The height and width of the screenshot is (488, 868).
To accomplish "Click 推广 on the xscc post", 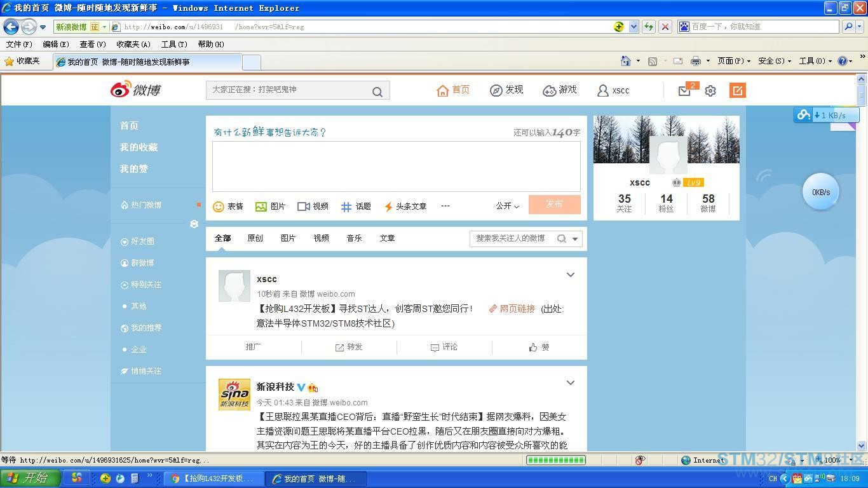I will (254, 347).
